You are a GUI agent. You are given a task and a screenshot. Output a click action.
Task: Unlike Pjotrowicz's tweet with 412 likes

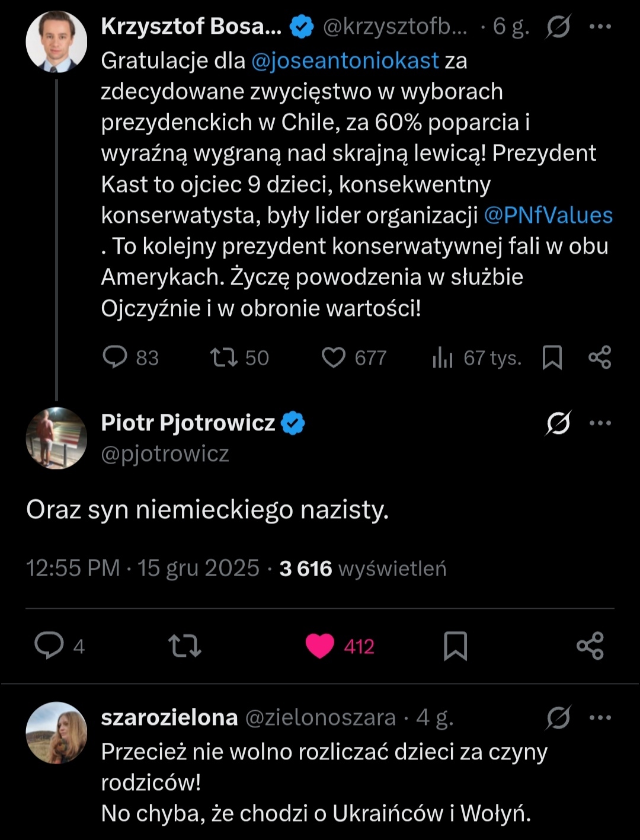click(320, 646)
